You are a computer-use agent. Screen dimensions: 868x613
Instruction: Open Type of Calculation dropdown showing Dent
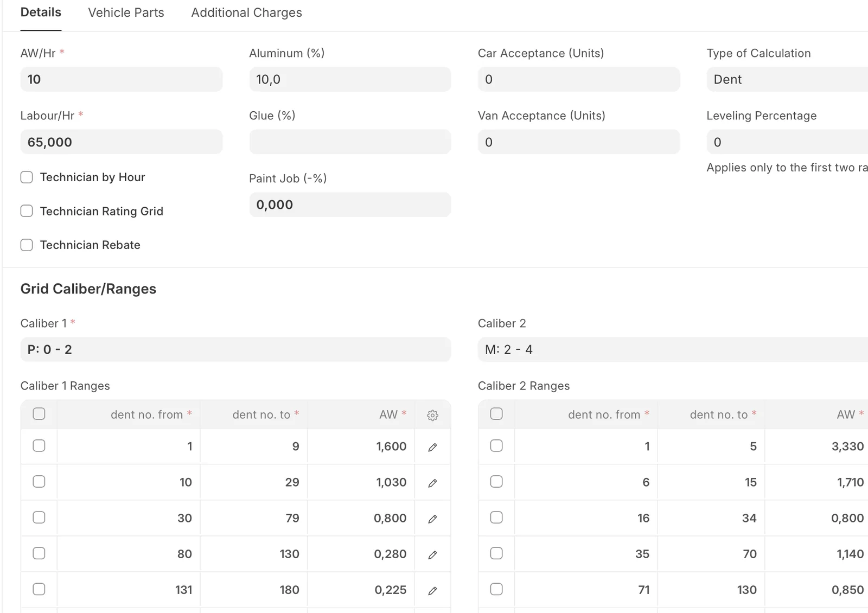click(787, 79)
